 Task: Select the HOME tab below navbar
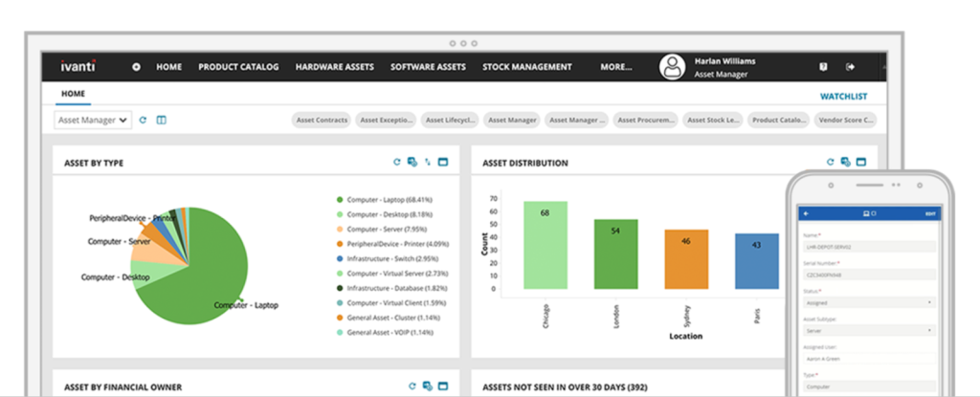pos(73,94)
